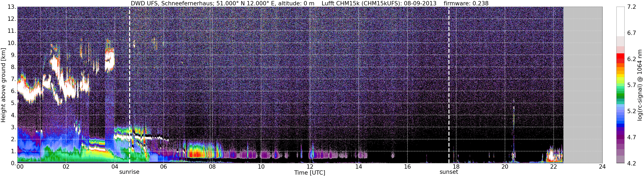Click y-axis tick label '12.'

tap(12, 19)
